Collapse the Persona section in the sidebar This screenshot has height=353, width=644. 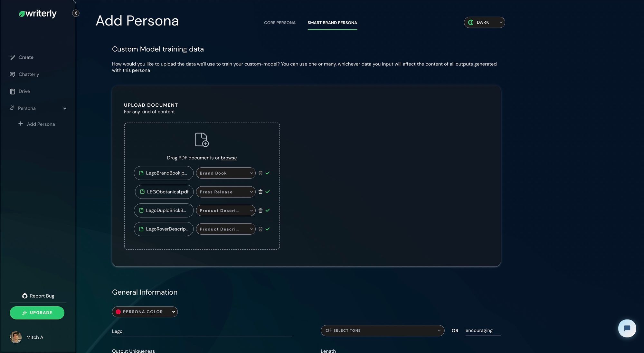point(65,108)
